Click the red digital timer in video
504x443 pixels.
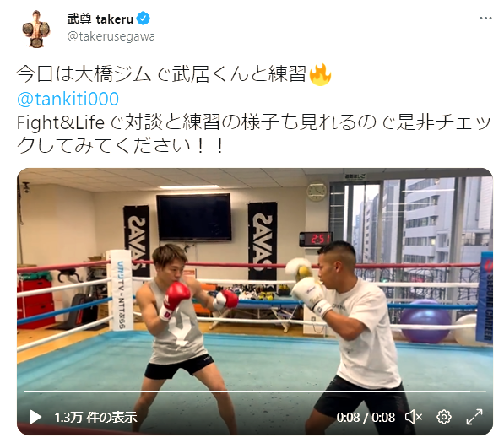tap(316, 239)
